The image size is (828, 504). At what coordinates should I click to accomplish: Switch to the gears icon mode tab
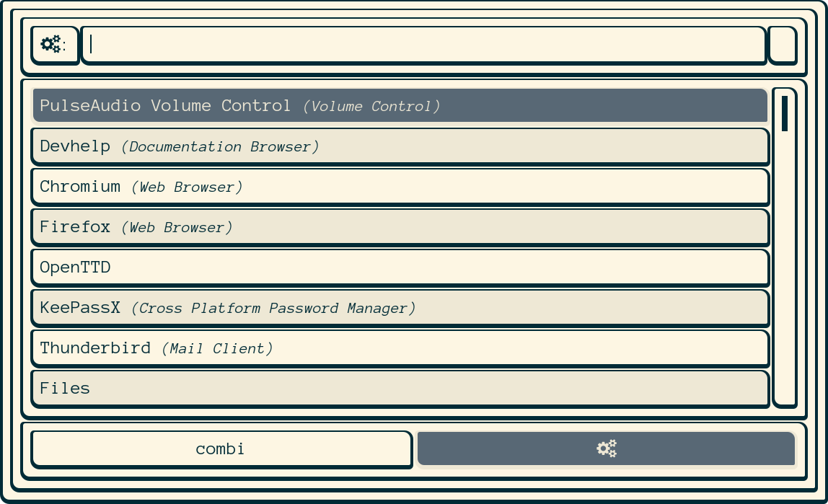pyautogui.click(x=606, y=448)
